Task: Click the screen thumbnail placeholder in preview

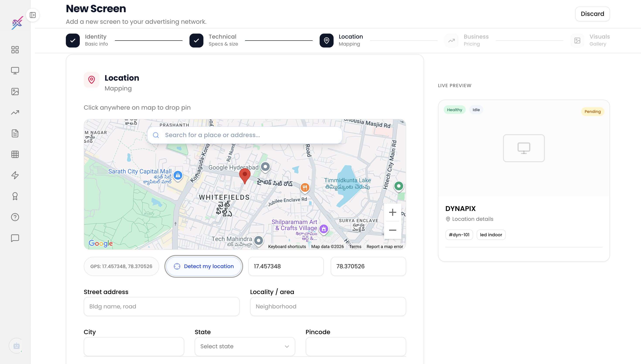Action: click(x=524, y=148)
